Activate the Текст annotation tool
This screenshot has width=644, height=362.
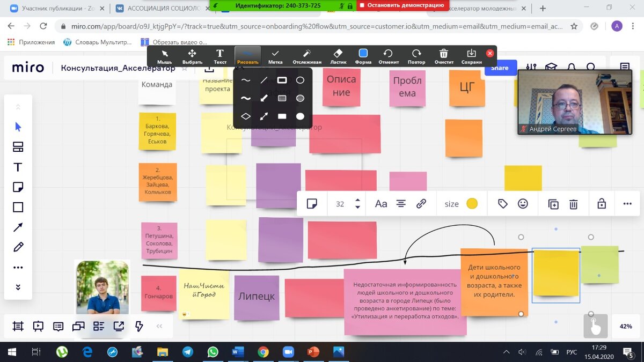[x=220, y=56]
